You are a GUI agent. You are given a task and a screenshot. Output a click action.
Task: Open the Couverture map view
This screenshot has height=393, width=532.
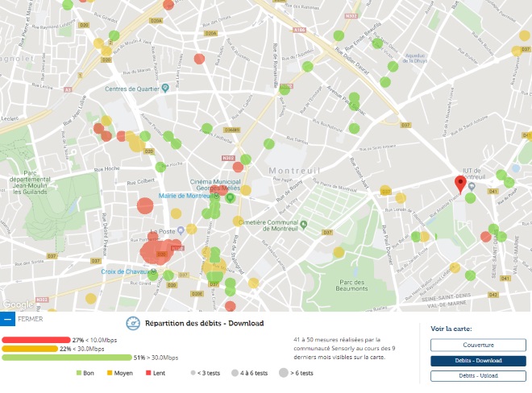(x=478, y=345)
